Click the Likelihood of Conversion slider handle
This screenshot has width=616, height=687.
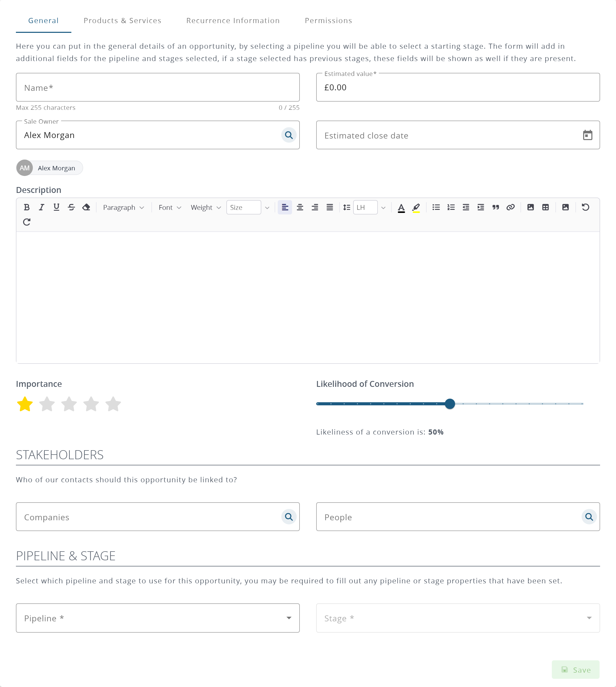point(450,404)
